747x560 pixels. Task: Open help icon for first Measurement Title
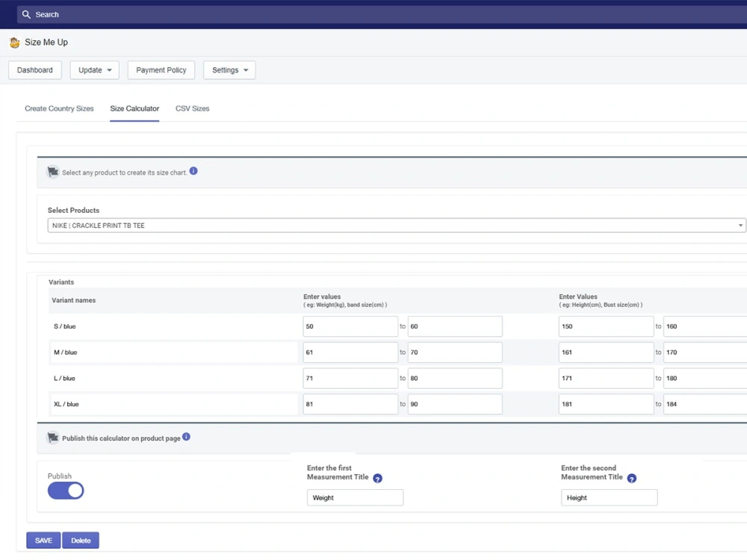[377, 479]
